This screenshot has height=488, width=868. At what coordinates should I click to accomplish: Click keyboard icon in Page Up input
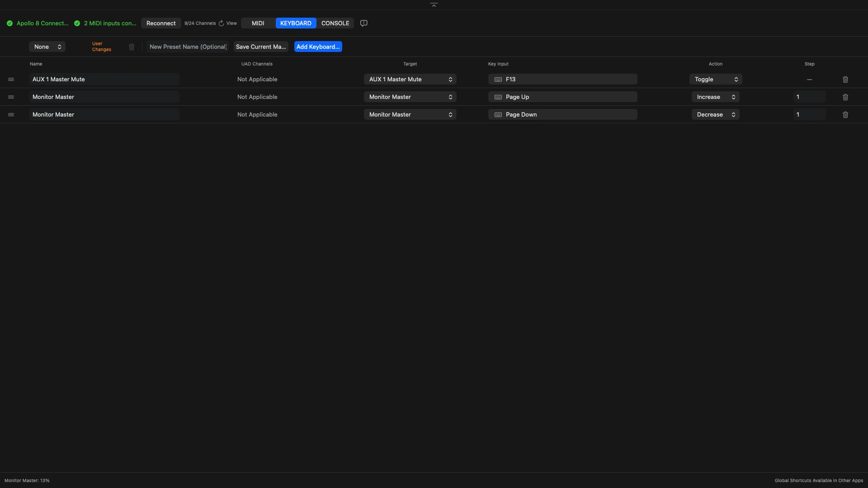pos(498,97)
